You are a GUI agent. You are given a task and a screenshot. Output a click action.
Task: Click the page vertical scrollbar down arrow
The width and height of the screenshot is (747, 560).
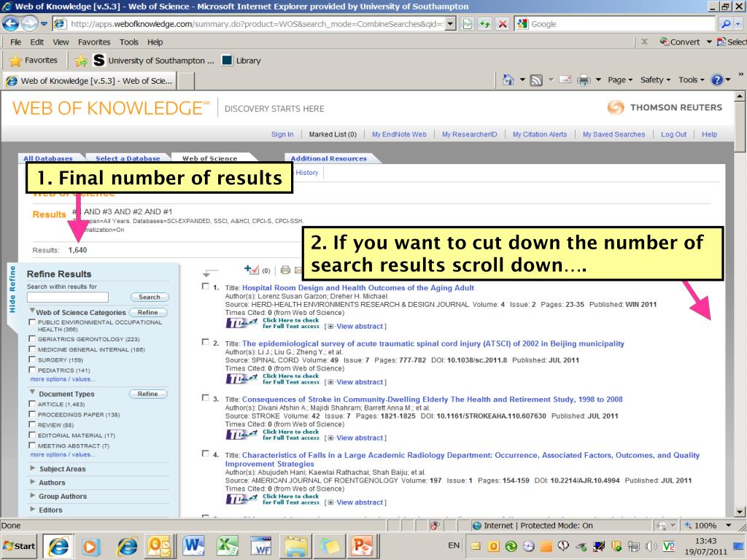coord(740,512)
